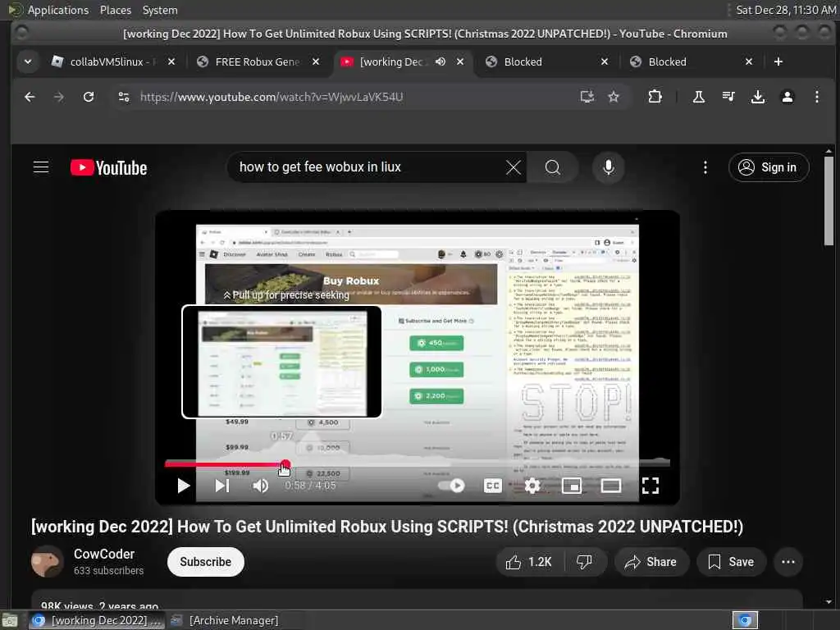The width and height of the screenshot is (840, 630).
Task: Run search with magnifier button
Action: pos(552,167)
